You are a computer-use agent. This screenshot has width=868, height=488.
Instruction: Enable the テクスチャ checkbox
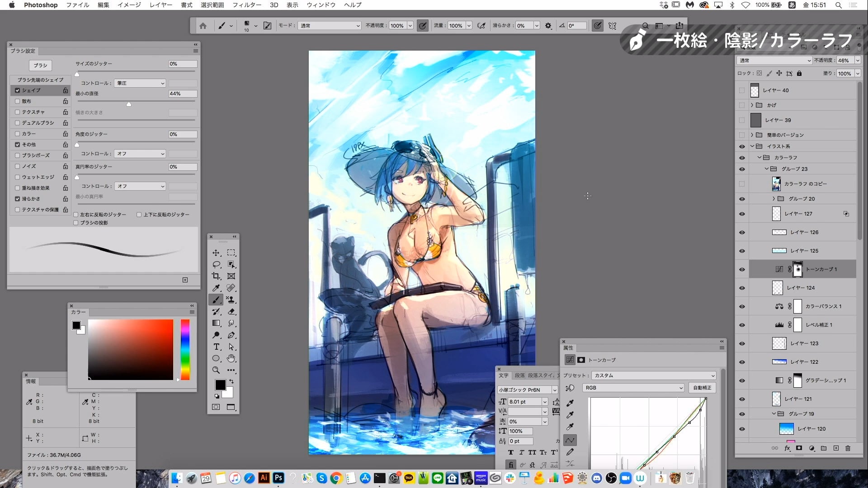pos(17,112)
